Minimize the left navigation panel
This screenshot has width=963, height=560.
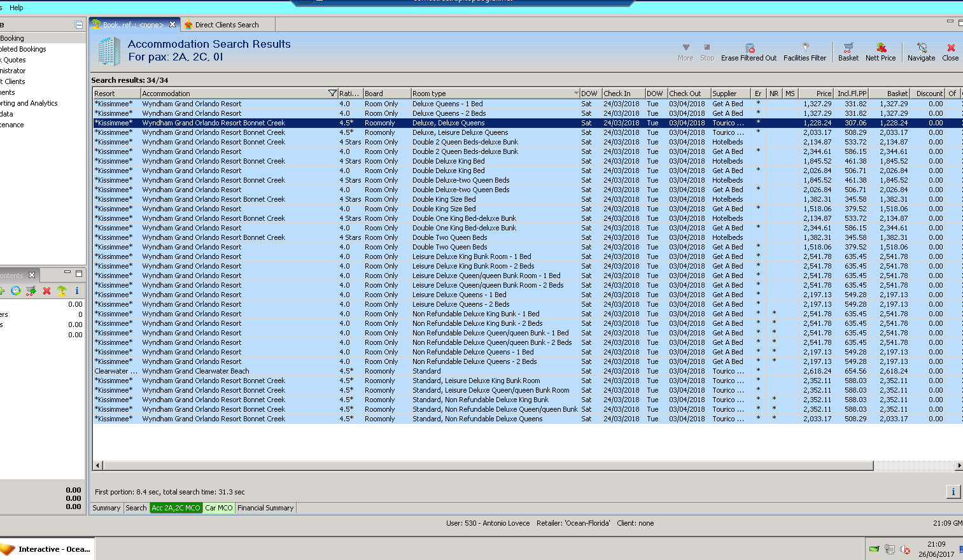pyautogui.click(x=79, y=25)
